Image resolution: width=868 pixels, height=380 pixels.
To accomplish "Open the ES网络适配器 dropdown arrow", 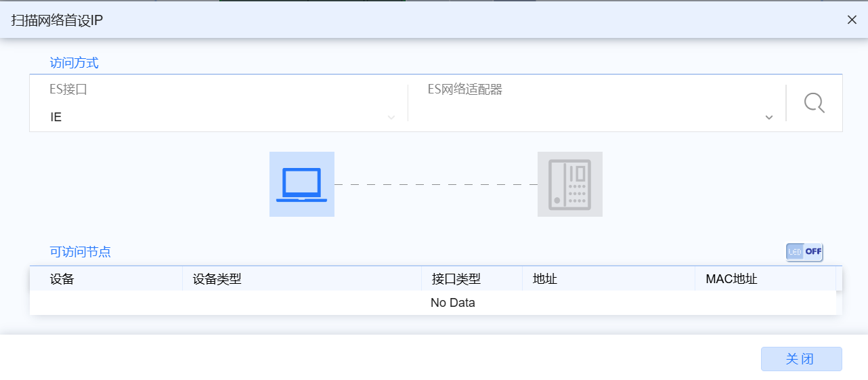I will tap(768, 118).
